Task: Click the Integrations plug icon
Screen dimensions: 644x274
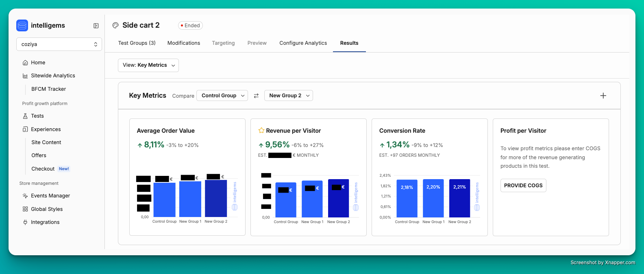Action: pos(25,222)
